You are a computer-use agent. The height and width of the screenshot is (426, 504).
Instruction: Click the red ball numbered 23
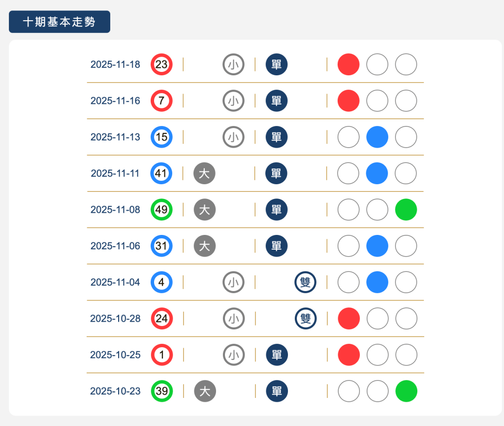point(161,65)
